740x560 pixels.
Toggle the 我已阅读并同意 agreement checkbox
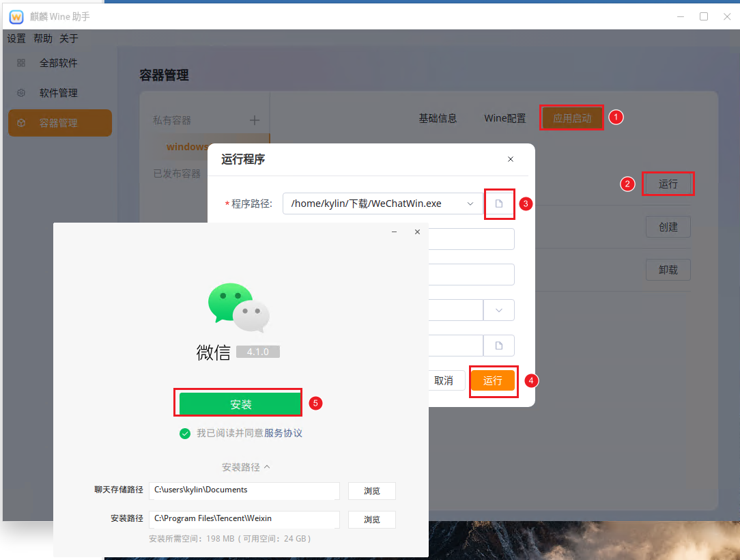click(x=185, y=434)
